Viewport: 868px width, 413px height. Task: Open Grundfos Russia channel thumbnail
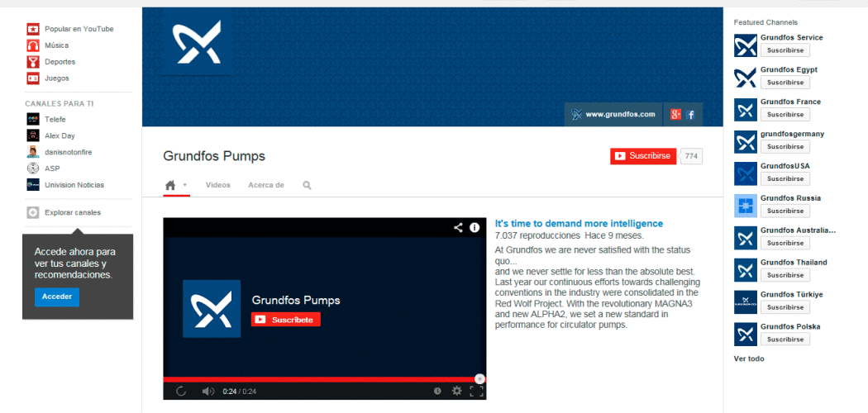pyautogui.click(x=745, y=206)
